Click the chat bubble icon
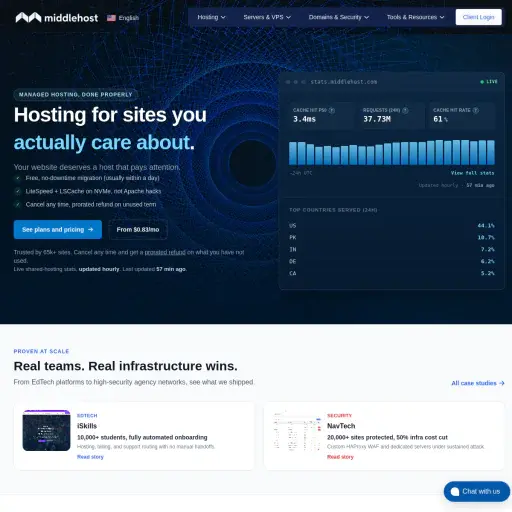Image resolution: width=512 pixels, height=512 pixels. click(x=455, y=492)
